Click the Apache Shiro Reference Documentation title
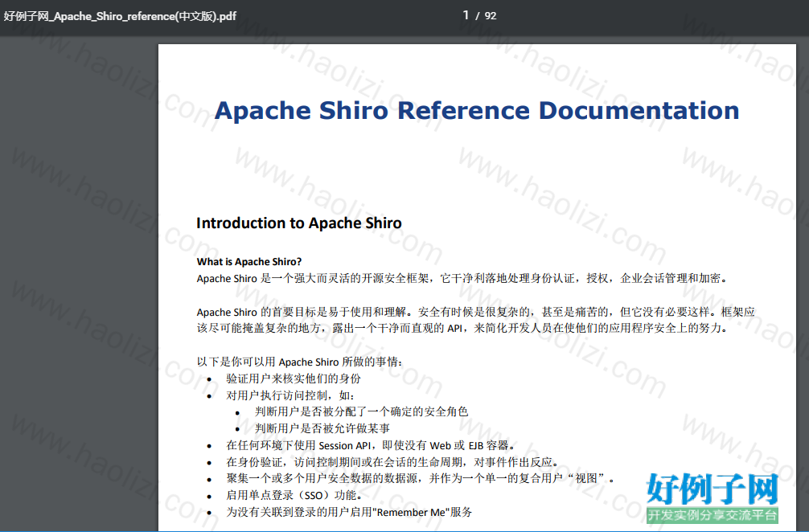This screenshot has height=532, width=809. (x=477, y=110)
